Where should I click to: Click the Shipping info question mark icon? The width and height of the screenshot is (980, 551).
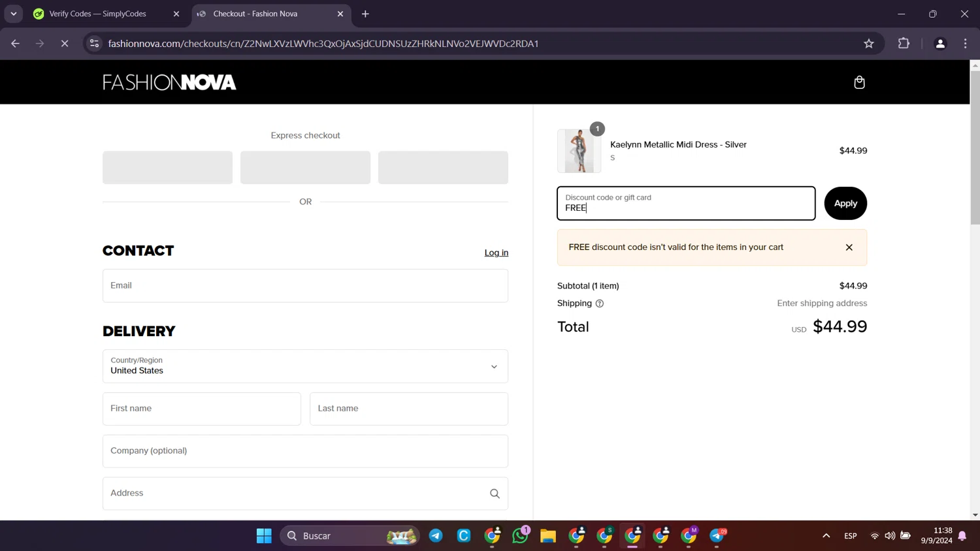tap(599, 304)
